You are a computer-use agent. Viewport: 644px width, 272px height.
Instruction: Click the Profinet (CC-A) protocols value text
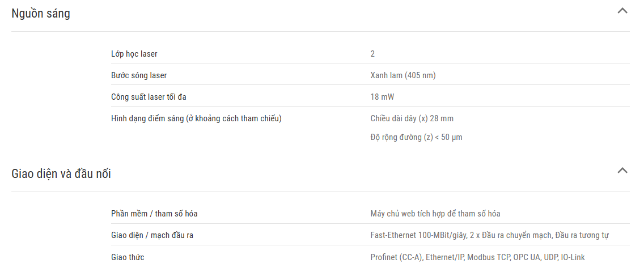click(478, 257)
